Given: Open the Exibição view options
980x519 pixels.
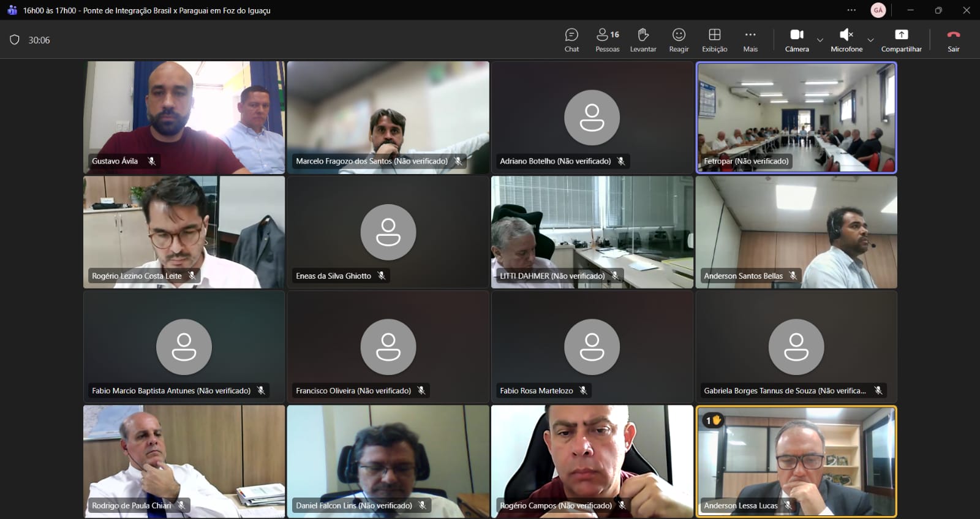Looking at the screenshot, I should [x=714, y=40].
